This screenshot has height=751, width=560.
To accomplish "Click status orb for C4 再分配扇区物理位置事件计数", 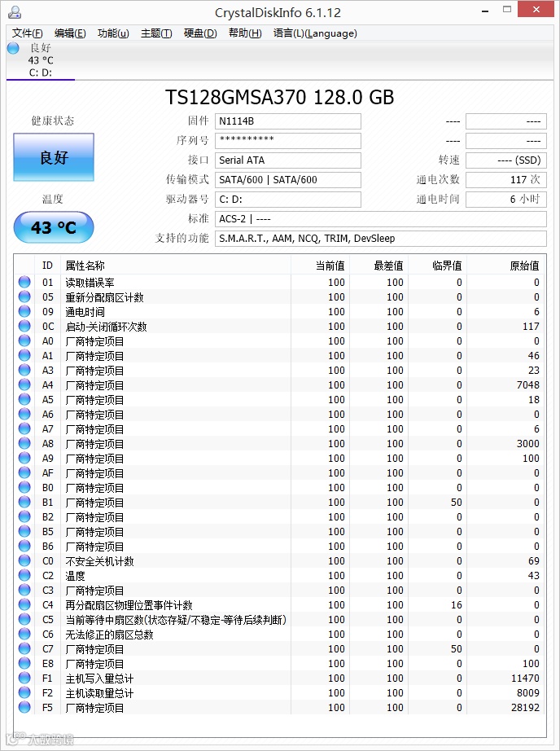I will coord(24,604).
